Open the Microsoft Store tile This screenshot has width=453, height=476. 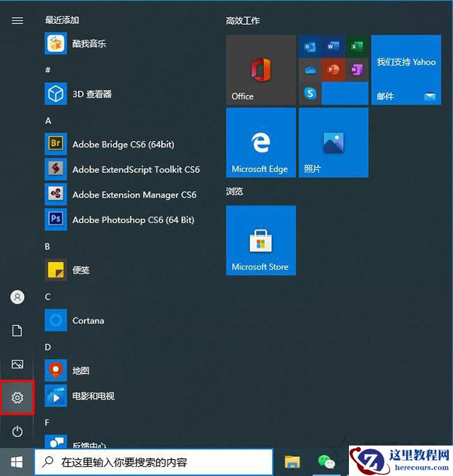coord(261,240)
